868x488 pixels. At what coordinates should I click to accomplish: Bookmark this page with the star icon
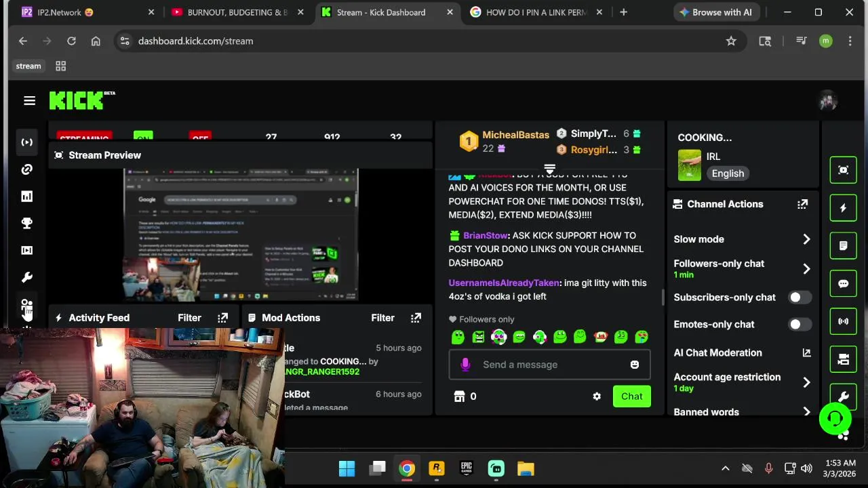click(x=731, y=41)
